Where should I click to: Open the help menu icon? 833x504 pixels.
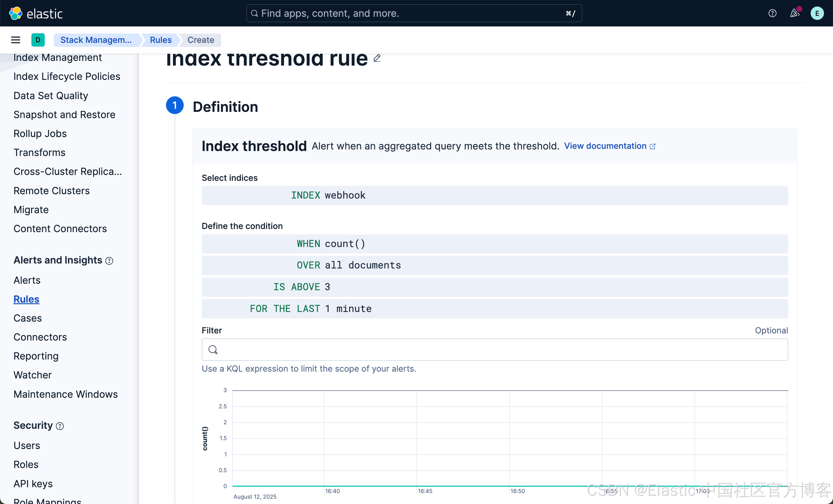point(772,13)
